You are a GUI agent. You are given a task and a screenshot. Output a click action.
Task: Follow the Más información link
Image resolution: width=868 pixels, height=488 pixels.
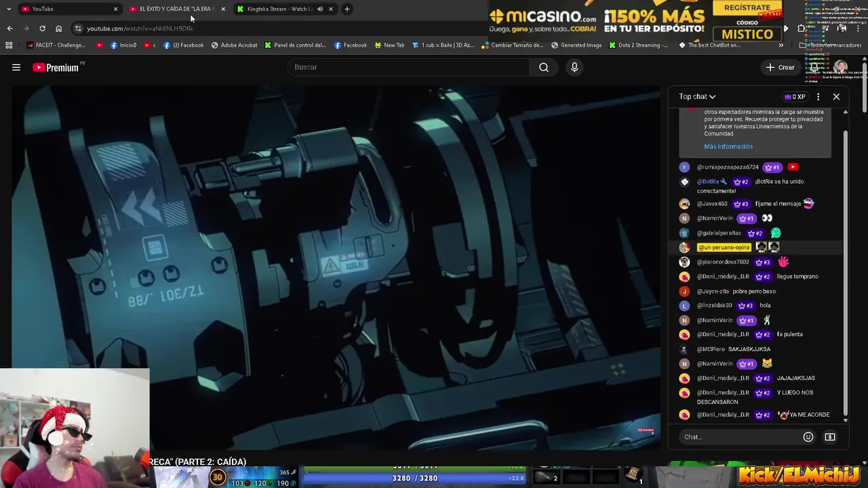click(728, 146)
